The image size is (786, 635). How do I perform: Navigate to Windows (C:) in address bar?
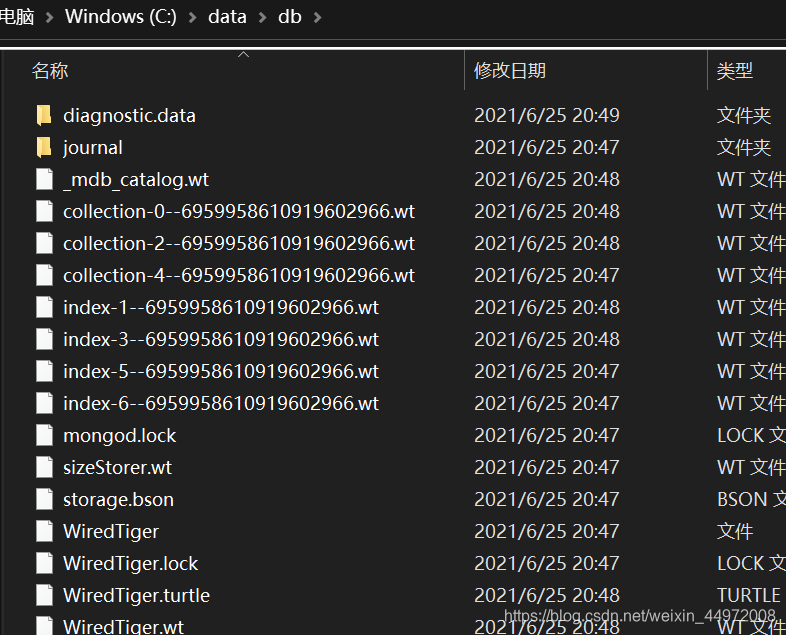(x=121, y=17)
